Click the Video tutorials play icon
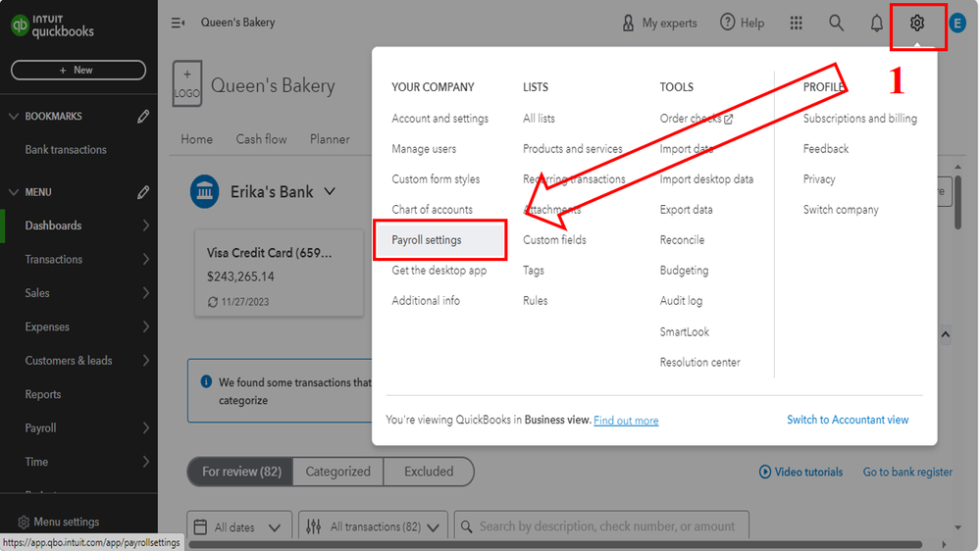This screenshot has width=980, height=551. (x=764, y=473)
